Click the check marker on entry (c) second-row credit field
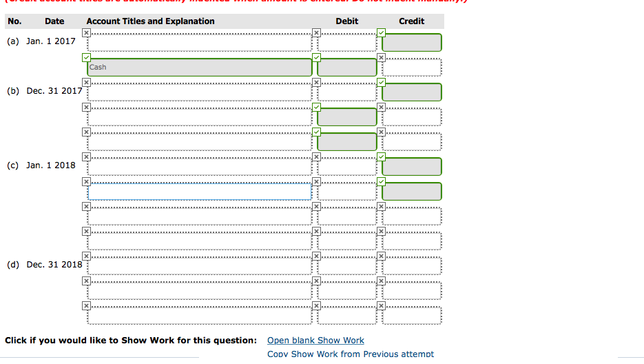Image resolution: width=644 pixels, height=364 pixels. (x=381, y=182)
